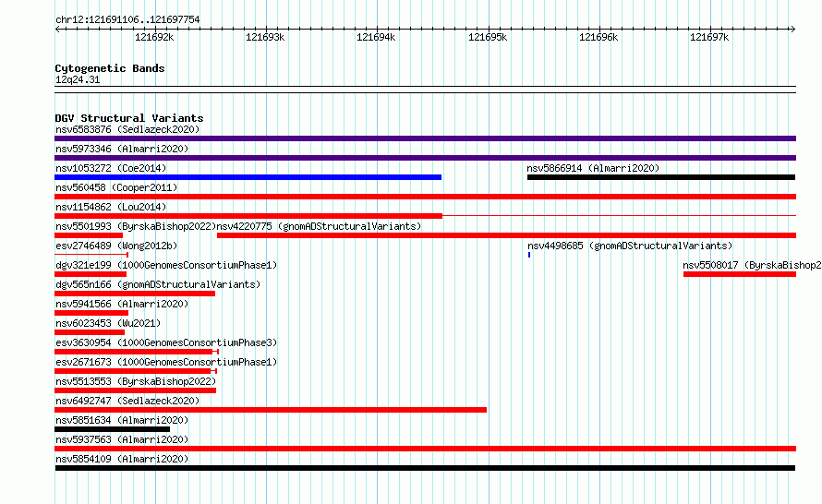Select the black bar under nsv5866914
This screenshot has width=822, height=504.
pos(661,177)
